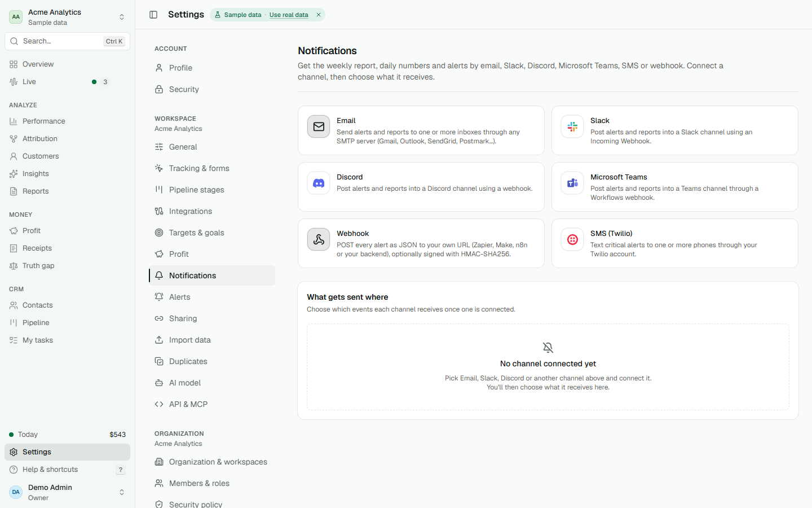This screenshot has height=508, width=812.
Task: Click the Acme Analytics AA avatar
Action: (x=16, y=17)
